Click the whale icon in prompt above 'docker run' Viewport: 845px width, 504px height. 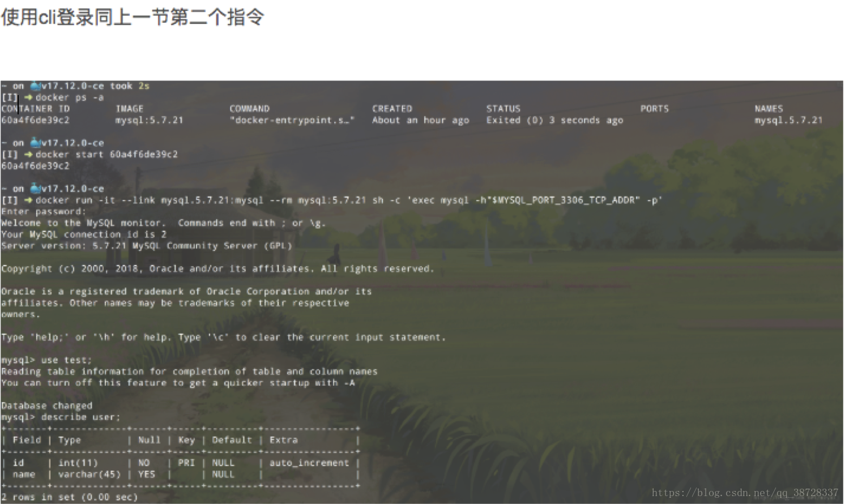click(x=36, y=189)
